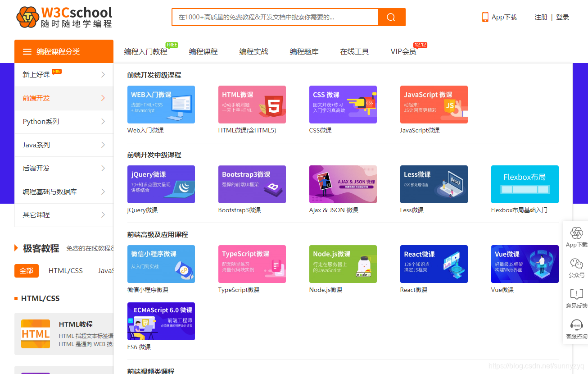This screenshot has width=588, height=374.
Task: Expand the 其它课程 category arrow
Action: [x=103, y=215]
